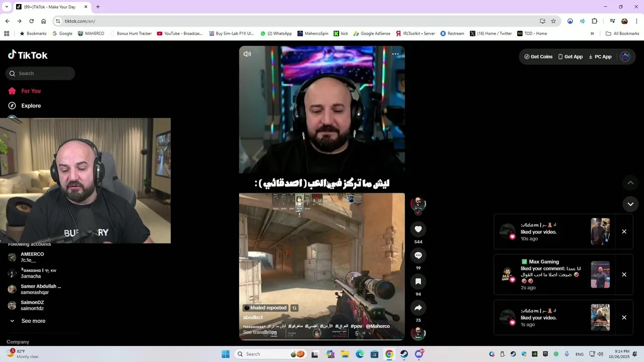Open video thumbnail in the 10s ago notification
Screen dimensions: 644x362
[600, 232]
